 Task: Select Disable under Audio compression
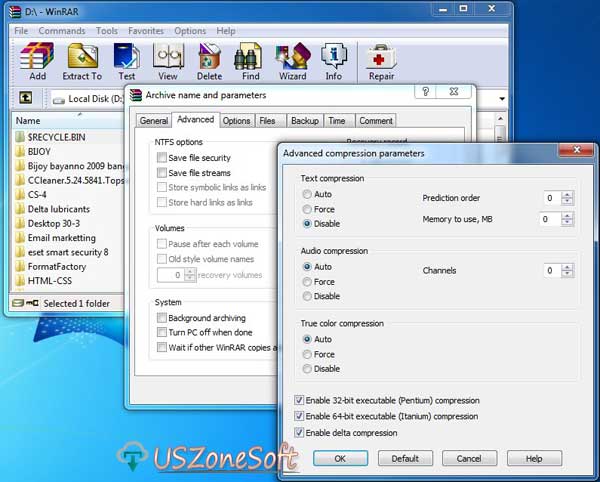pyautogui.click(x=307, y=296)
